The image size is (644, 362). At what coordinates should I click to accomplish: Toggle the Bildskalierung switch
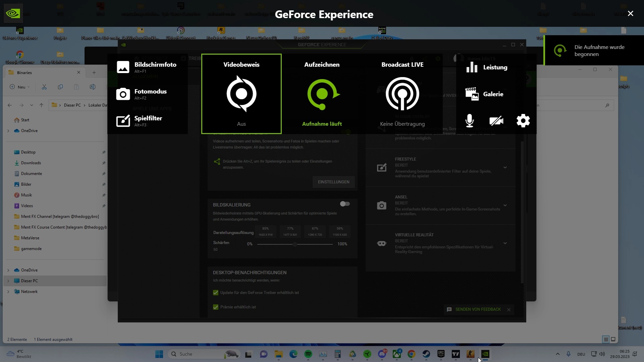344,204
